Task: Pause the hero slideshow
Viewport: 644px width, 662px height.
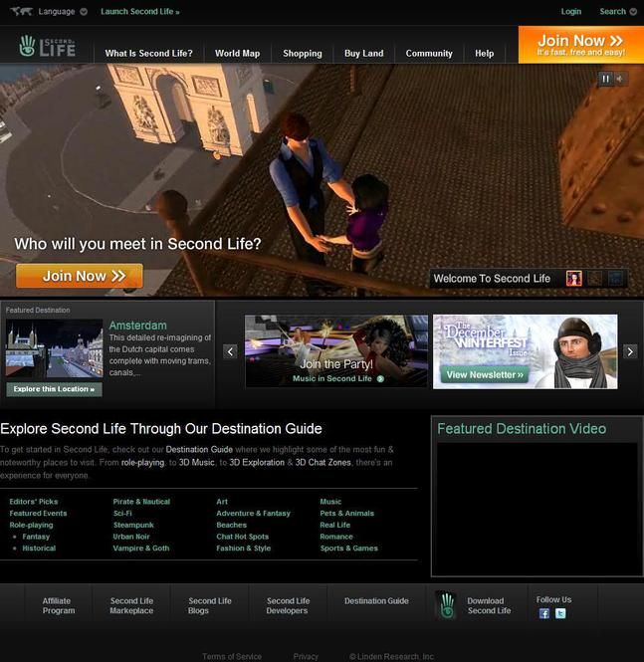Action: point(605,79)
